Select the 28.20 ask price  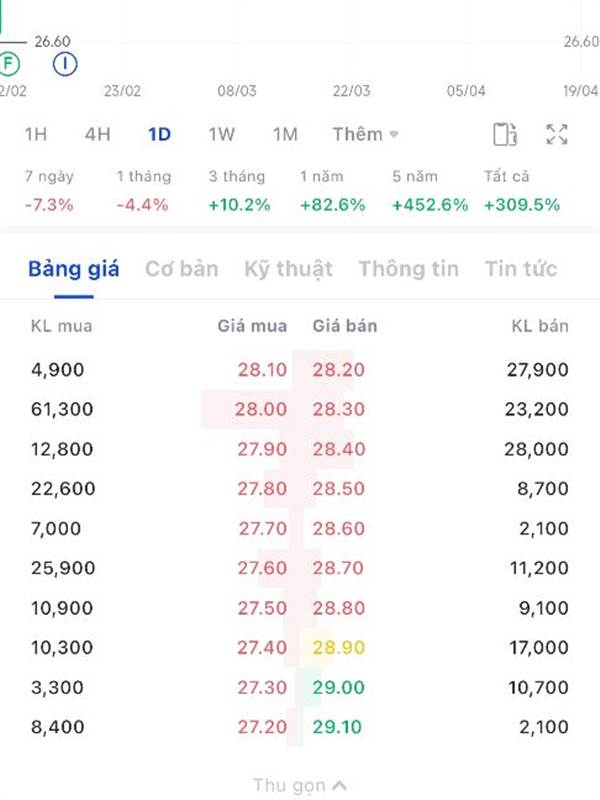coord(338,369)
